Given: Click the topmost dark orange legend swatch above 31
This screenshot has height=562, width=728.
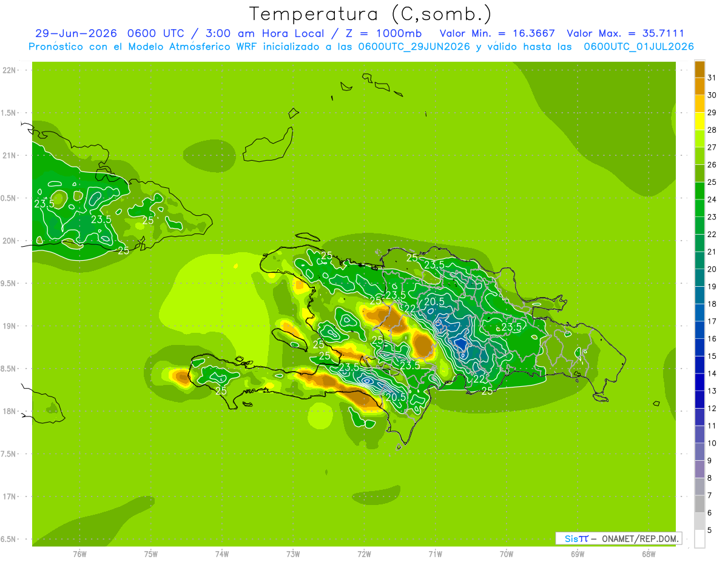Looking at the screenshot, I should click(x=699, y=69).
